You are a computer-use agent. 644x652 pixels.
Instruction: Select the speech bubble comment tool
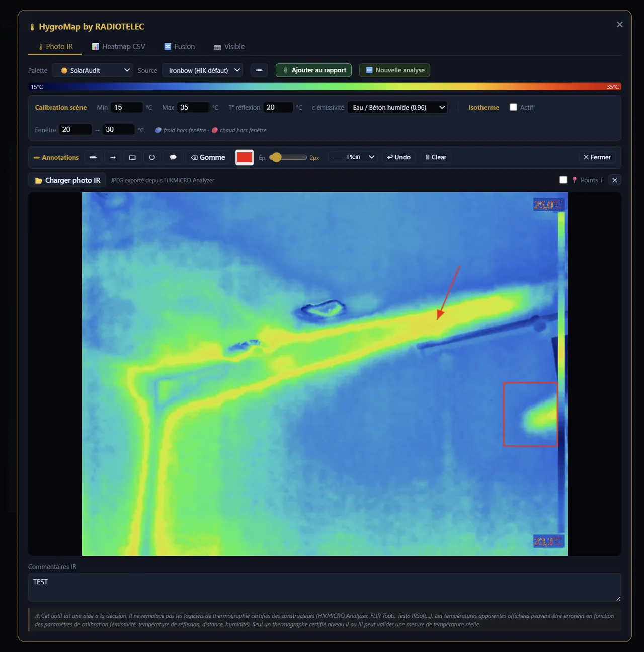pos(173,157)
